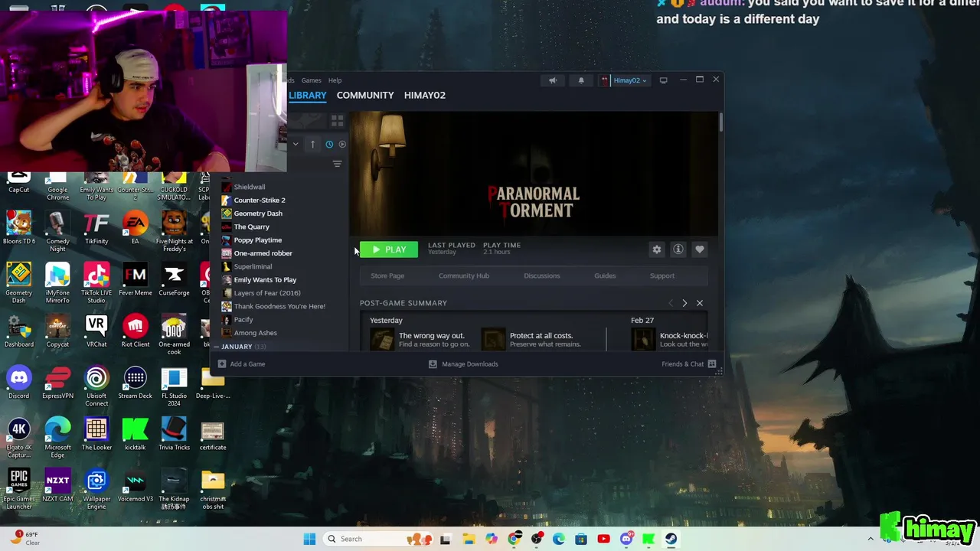Open VRChat desktop shortcut
Screen dimensions: 980x551
click(96, 331)
